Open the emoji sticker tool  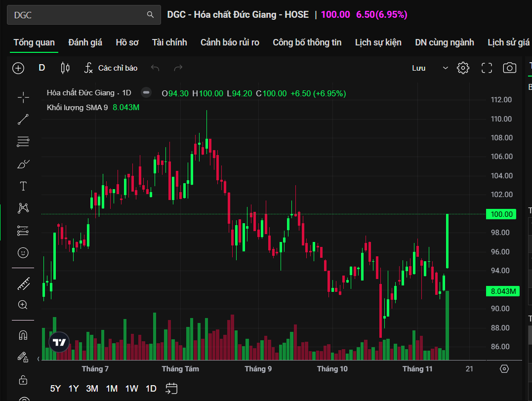[x=23, y=253]
